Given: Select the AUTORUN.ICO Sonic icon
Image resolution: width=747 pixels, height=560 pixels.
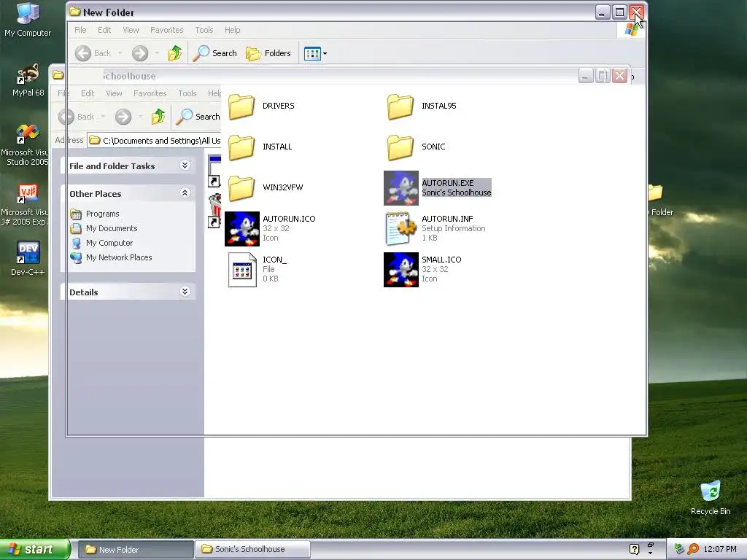Looking at the screenshot, I should click(x=242, y=229).
